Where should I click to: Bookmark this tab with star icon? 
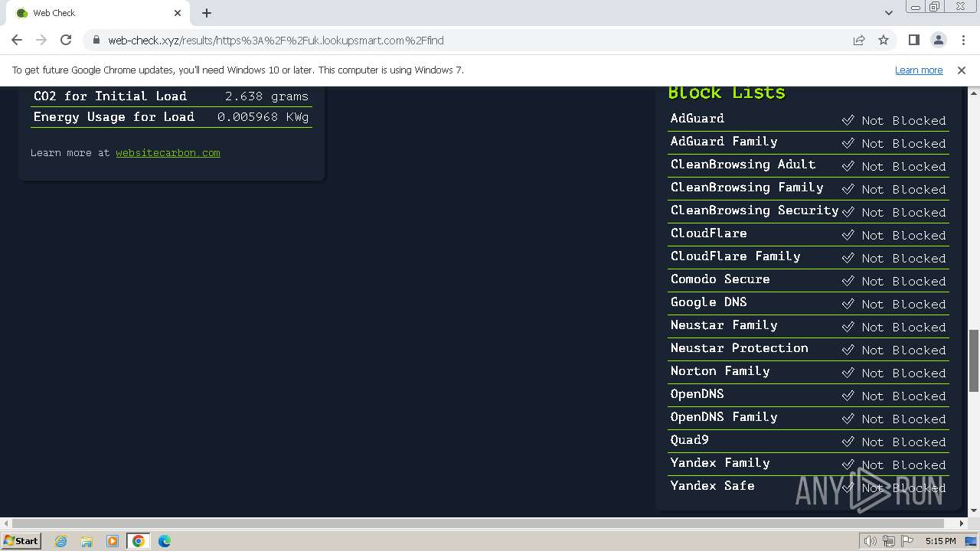pyautogui.click(x=884, y=41)
